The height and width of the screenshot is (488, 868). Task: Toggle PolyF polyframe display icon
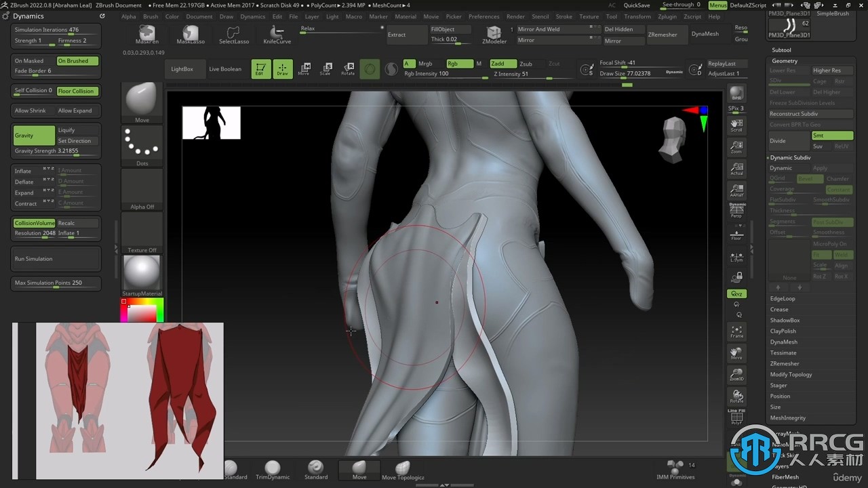pos(736,418)
